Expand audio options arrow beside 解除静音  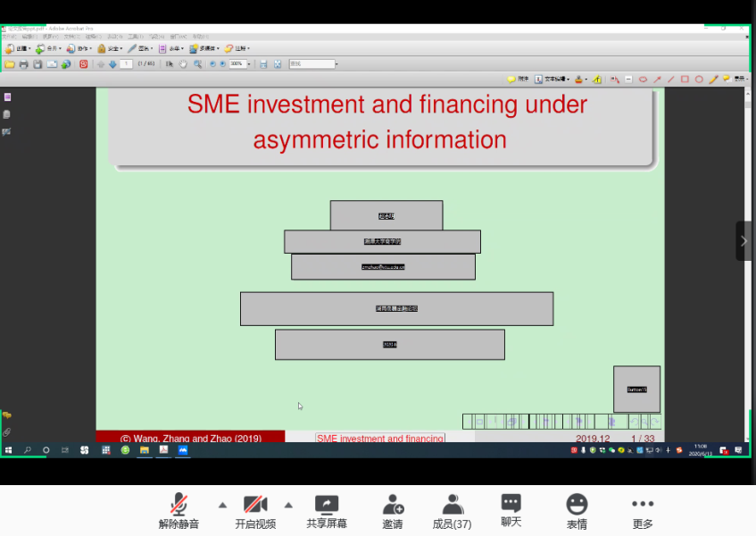click(x=222, y=504)
